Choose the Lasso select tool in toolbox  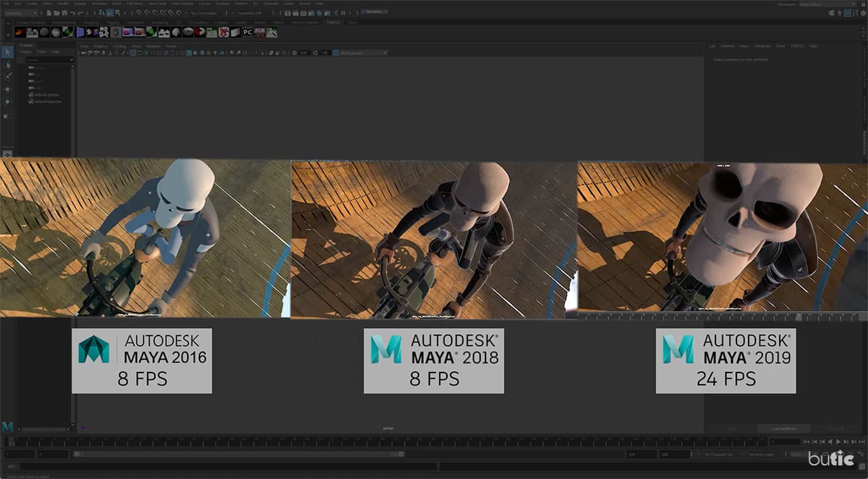(7, 65)
